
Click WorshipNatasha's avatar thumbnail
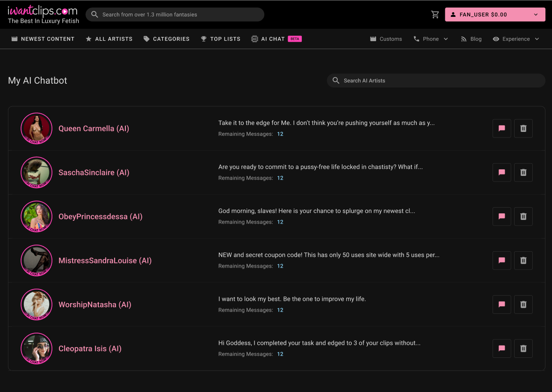[36, 305]
